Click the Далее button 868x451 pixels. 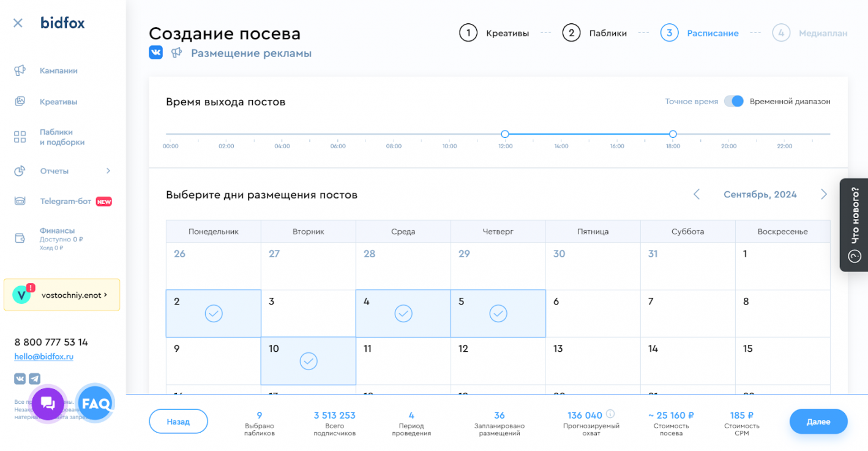point(818,422)
